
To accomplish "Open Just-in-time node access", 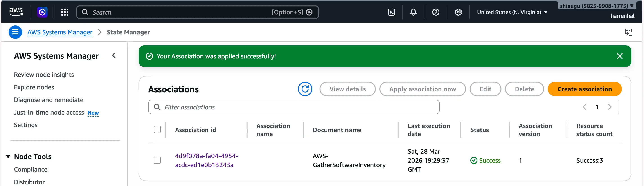I will coord(49,112).
